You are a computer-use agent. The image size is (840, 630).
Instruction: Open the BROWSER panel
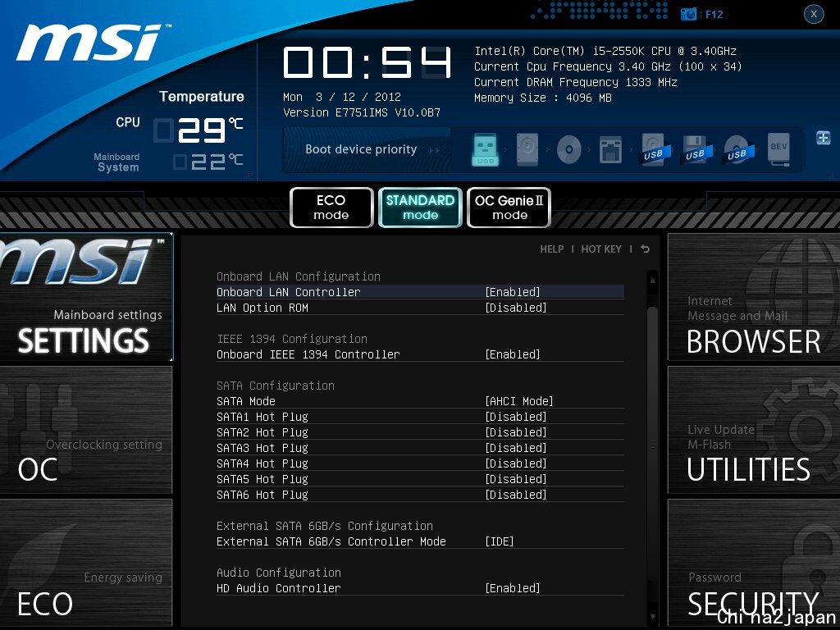click(x=754, y=297)
